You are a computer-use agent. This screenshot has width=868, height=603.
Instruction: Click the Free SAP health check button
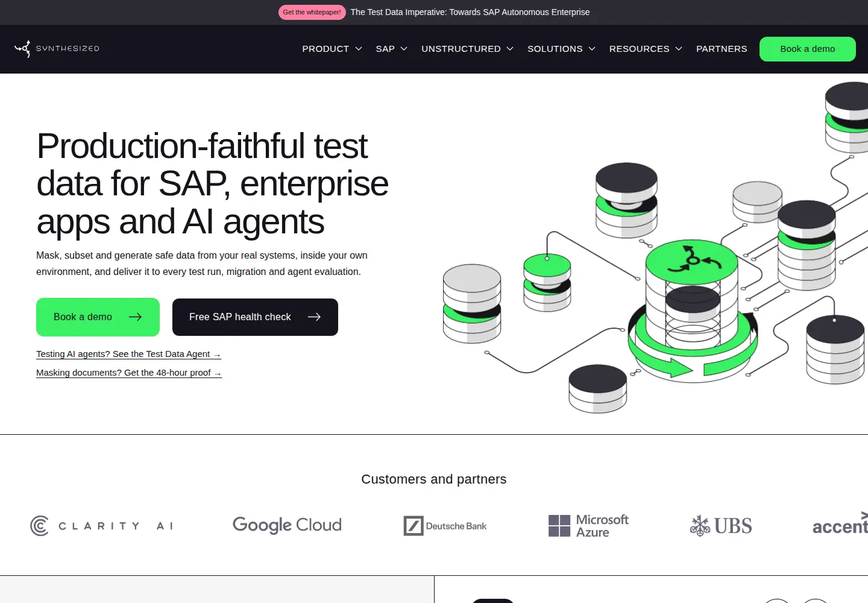(255, 317)
